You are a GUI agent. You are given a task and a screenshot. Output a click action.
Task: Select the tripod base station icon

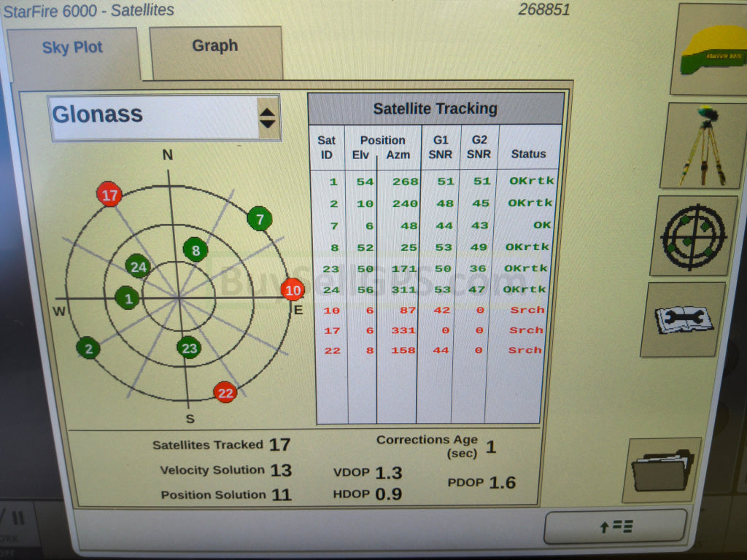point(703,146)
